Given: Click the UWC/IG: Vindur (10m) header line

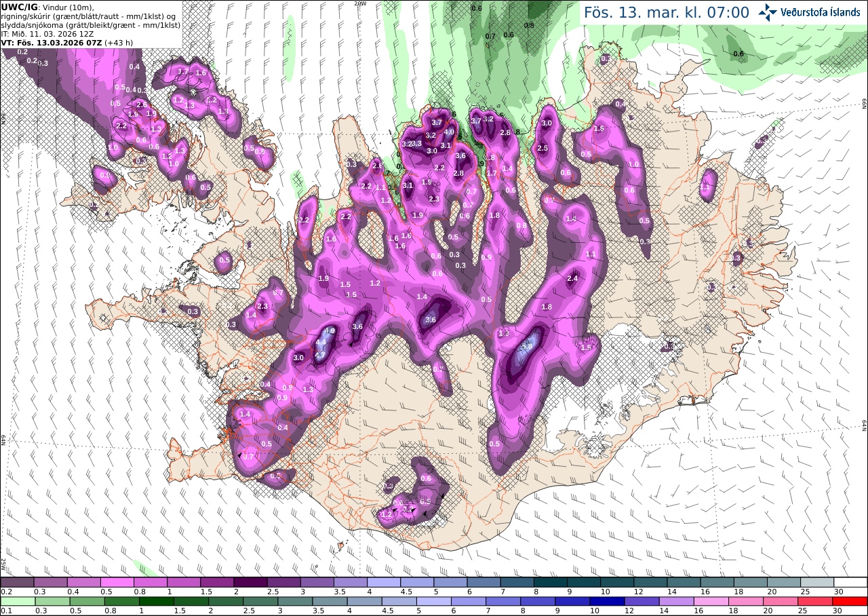Looking at the screenshot, I should tap(48, 7).
